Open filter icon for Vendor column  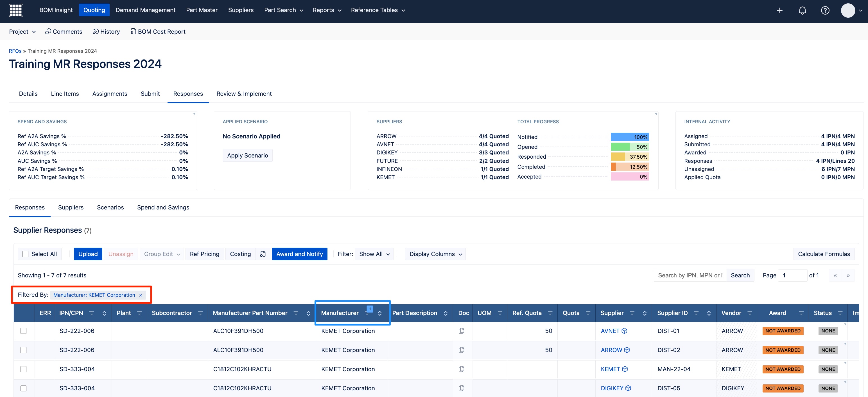coord(749,313)
